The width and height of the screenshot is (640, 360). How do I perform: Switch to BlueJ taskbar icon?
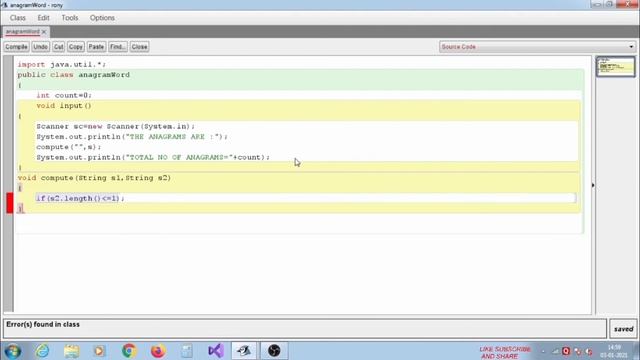[244, 351]
